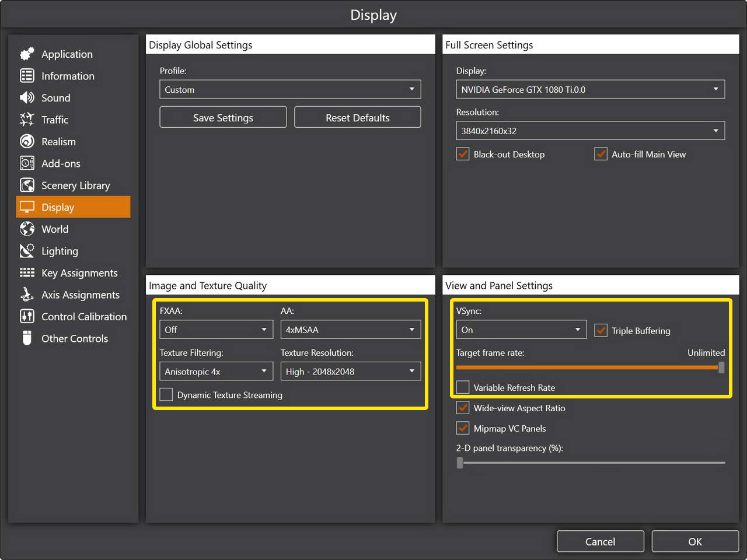Select the Sound speaker icon
747x560 pixels.
click(27, 98)
